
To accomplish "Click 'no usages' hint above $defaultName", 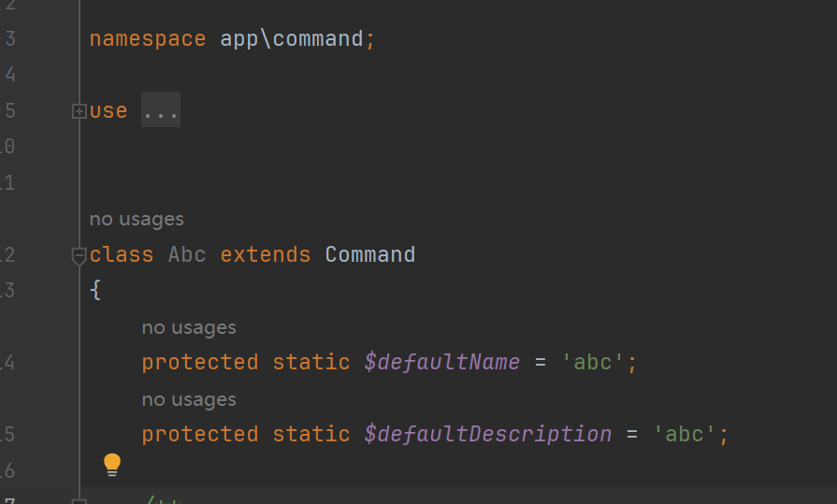I will pyautogui.click(x=189, y=327).
